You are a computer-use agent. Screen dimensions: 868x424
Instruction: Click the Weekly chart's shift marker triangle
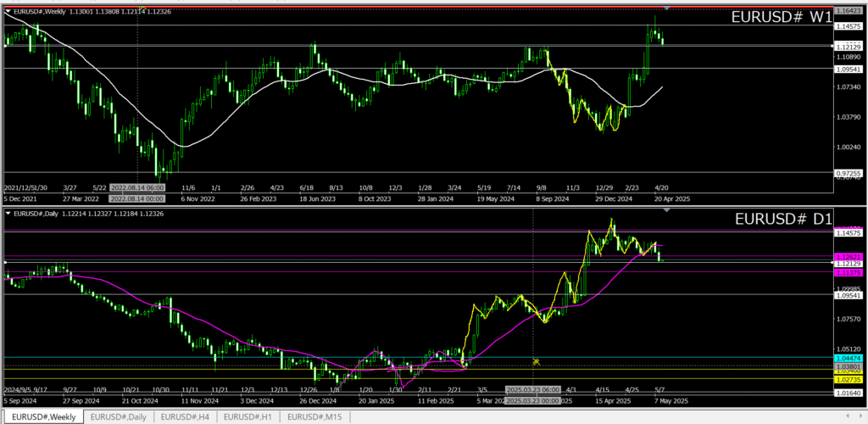[667, 8]
